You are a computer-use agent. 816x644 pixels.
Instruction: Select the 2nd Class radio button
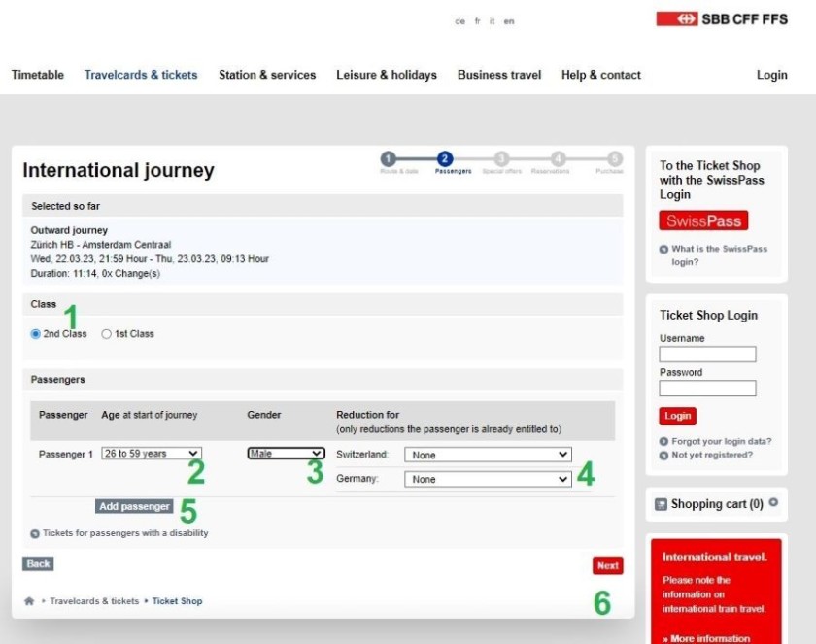point(34,333)
